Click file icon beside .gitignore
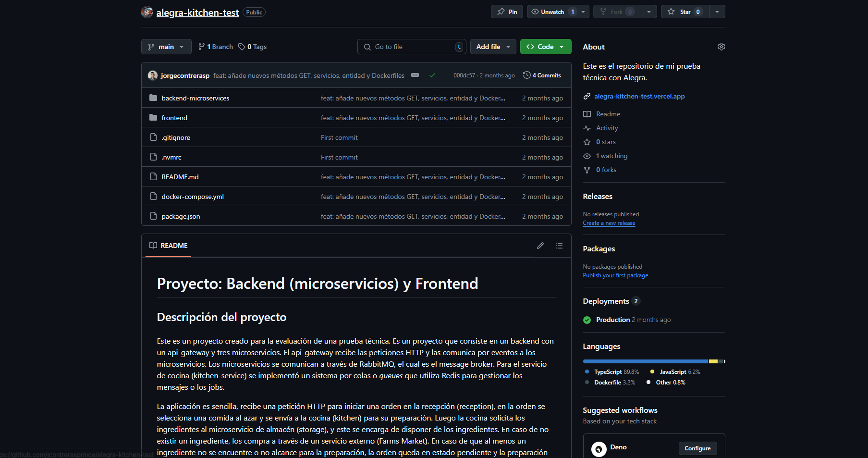 click(x=153, y=137)
